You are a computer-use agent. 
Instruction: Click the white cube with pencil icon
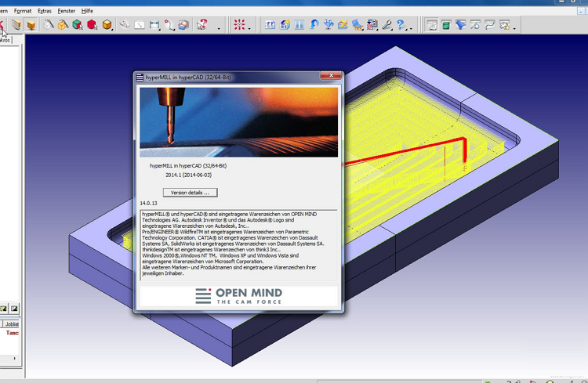48,25
